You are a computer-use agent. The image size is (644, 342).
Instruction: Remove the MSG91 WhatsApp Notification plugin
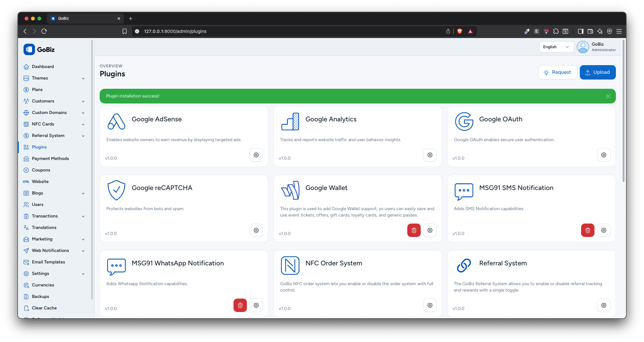tap(240, 305)
